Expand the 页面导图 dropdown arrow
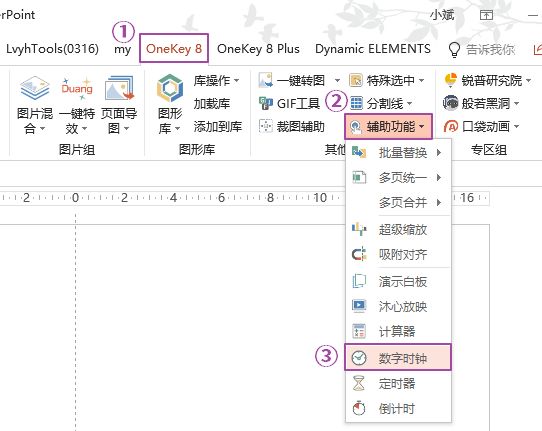542x431 pixels. [x=127, y=129]
